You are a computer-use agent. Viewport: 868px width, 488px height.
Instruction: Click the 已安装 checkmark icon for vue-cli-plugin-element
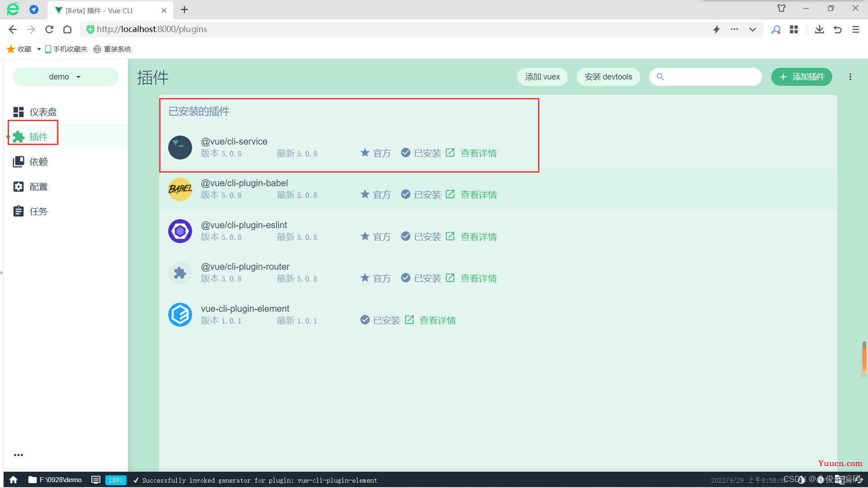pyautogui.click(x=365, y=320)
